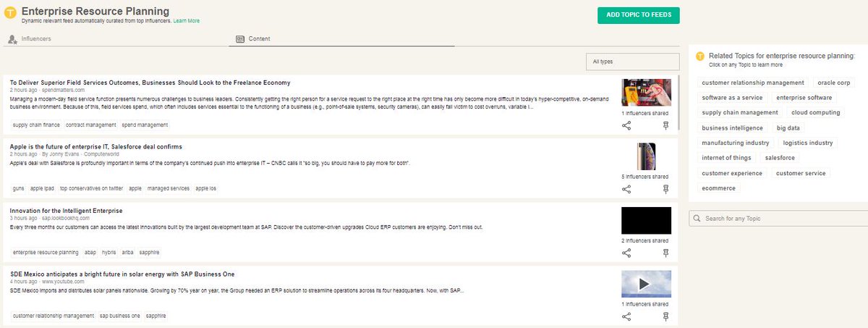Click the 5 influencers shared text
Screen dimensions: 868x328
click(645, 177)
